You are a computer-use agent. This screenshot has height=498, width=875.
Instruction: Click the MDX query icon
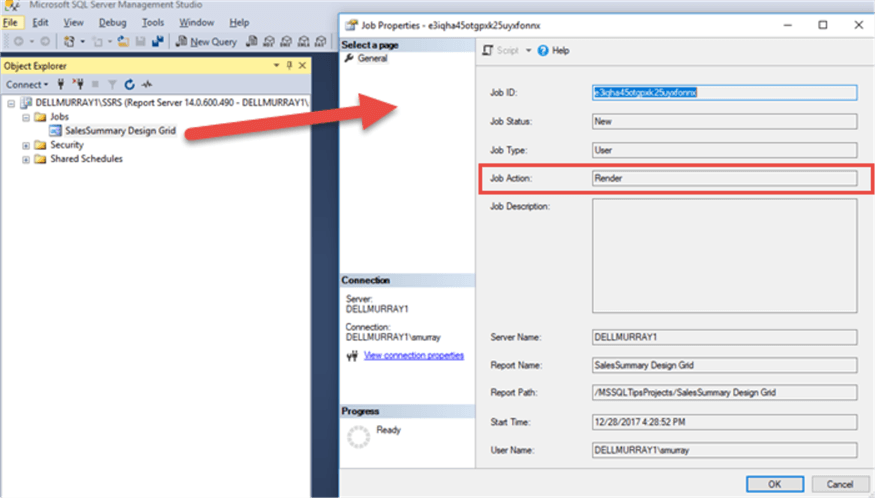269,41
